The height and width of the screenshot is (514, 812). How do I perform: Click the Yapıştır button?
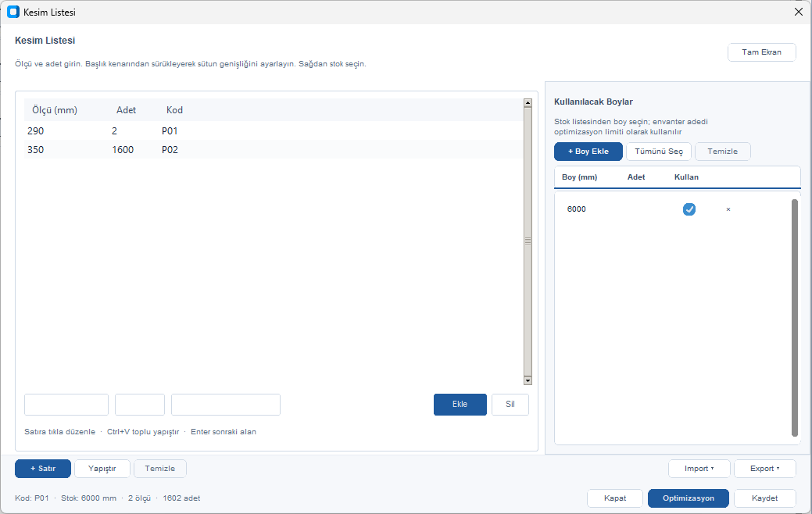[x=102, y=469]
